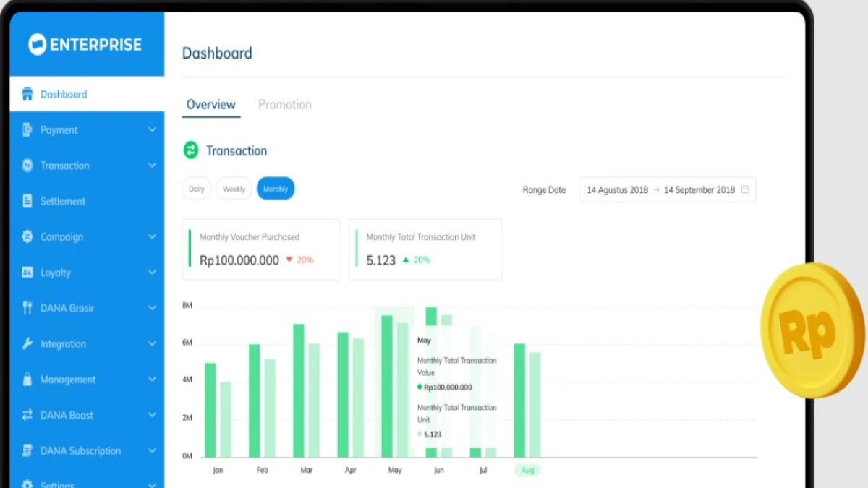The image size is (868, 488).
Task: Click the Dashboard store icon in sidebar
Action: (x=27, y=94)
